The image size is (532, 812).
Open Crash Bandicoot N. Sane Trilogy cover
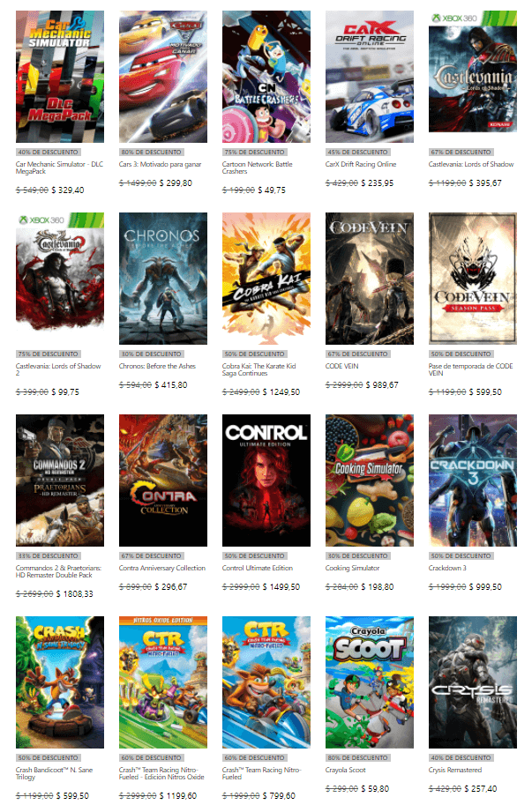click(x=60, y=682)
